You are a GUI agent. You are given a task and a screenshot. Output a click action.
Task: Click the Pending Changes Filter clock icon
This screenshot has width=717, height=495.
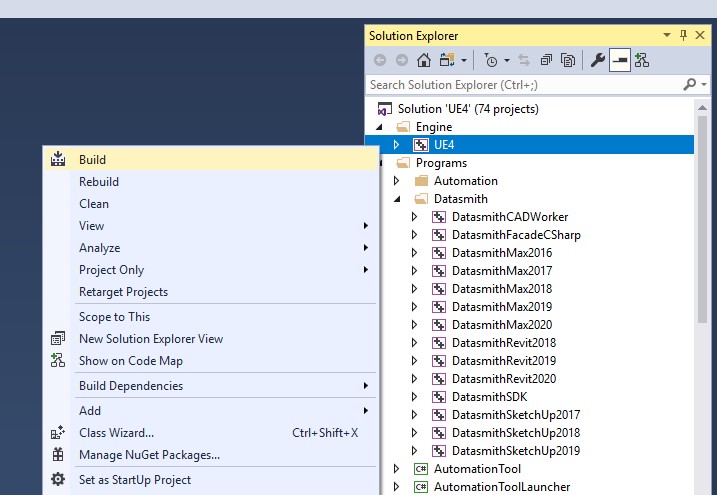491,60
